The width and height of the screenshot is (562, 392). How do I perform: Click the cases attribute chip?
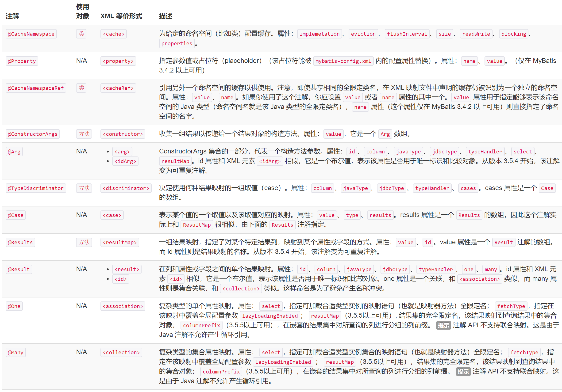click(468, 188)
